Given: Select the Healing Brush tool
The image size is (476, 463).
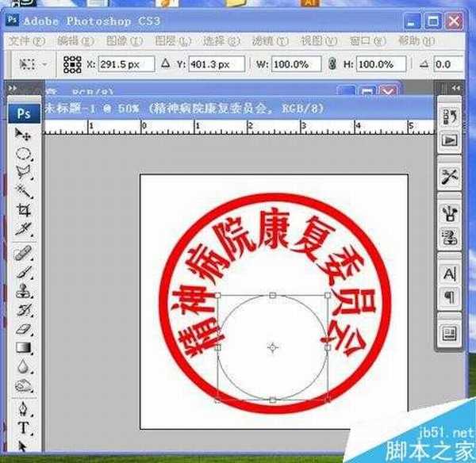Looking at the screenshot, I should (x=24, y=254).
